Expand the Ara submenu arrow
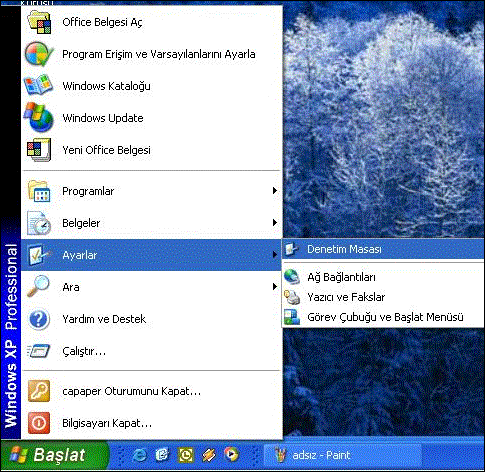The height and width of the screenshot is (472, 485). point(275,286)
